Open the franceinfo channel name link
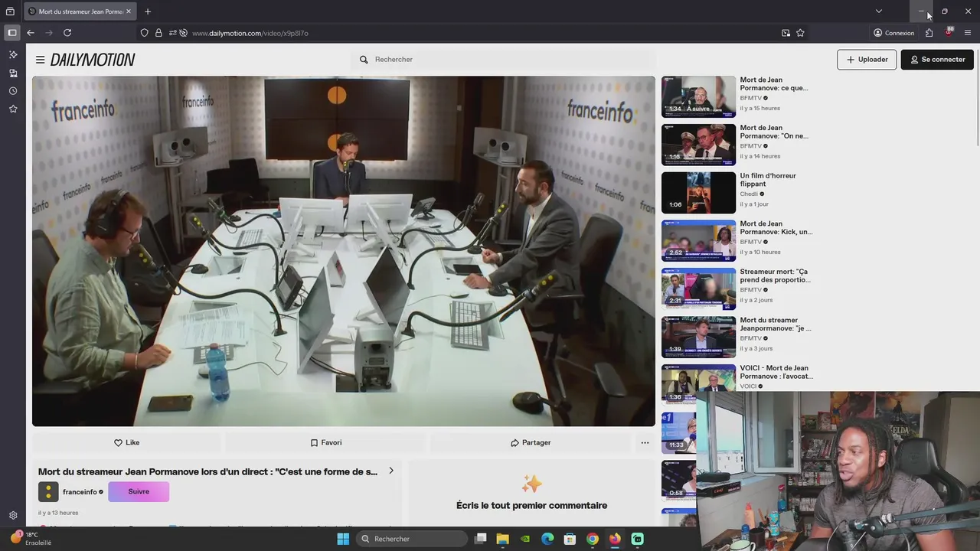980x551 pixels. click(x=80, y=492)
